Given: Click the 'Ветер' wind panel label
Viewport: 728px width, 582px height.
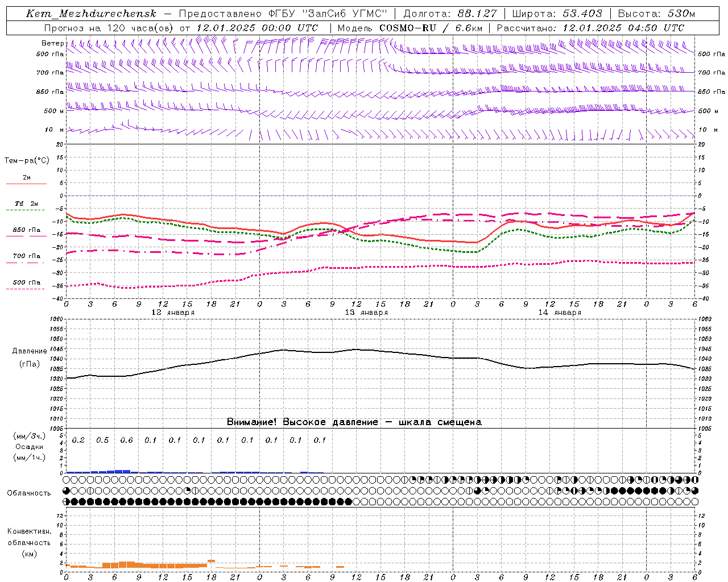Looking at the screenshot, I should (x=52, y=43).
